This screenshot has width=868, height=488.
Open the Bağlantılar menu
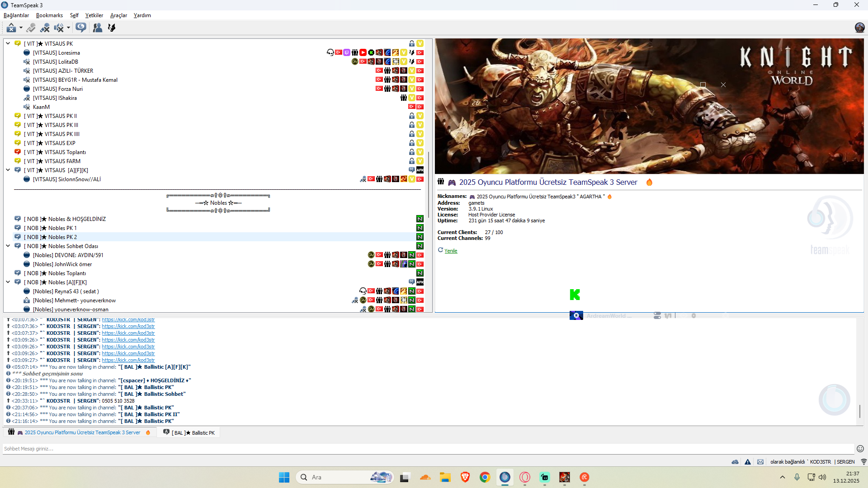pyautogui.click(x=16, y=15)
